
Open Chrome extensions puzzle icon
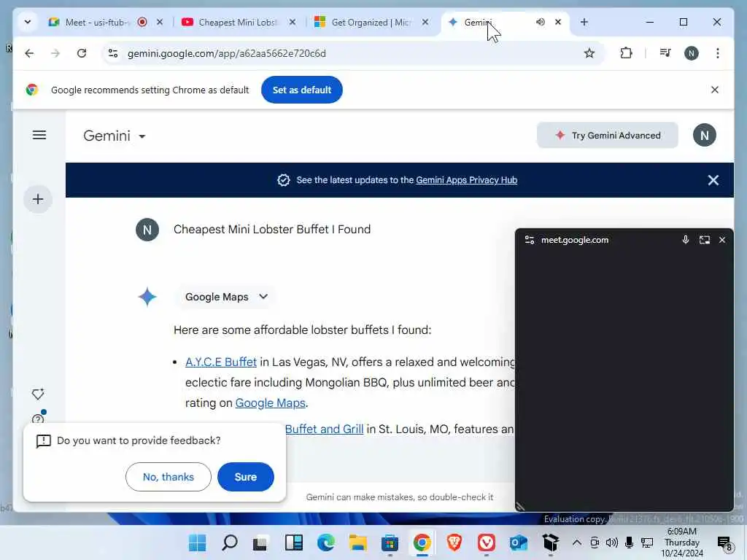626,53
